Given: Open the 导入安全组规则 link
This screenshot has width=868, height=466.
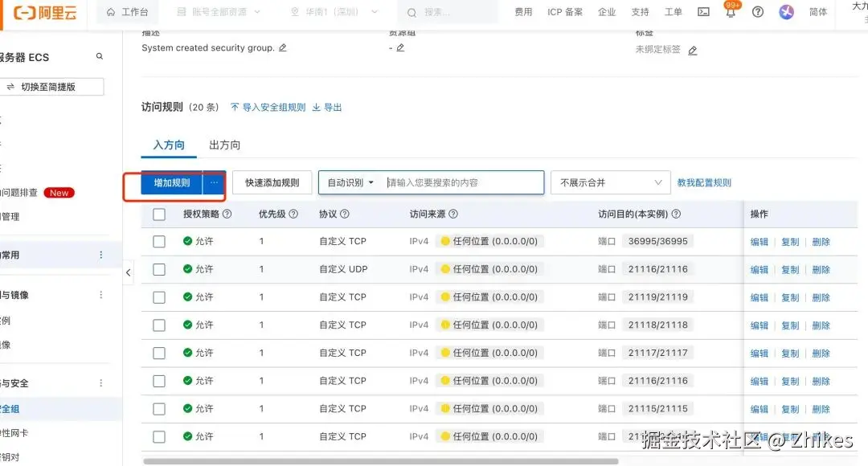Looking at the screenshot, I should tap(268, 108).
